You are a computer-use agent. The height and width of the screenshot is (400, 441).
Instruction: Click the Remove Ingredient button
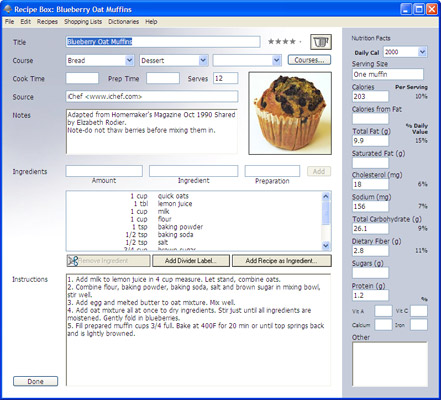pyautogui.click(x=109, y=261)
